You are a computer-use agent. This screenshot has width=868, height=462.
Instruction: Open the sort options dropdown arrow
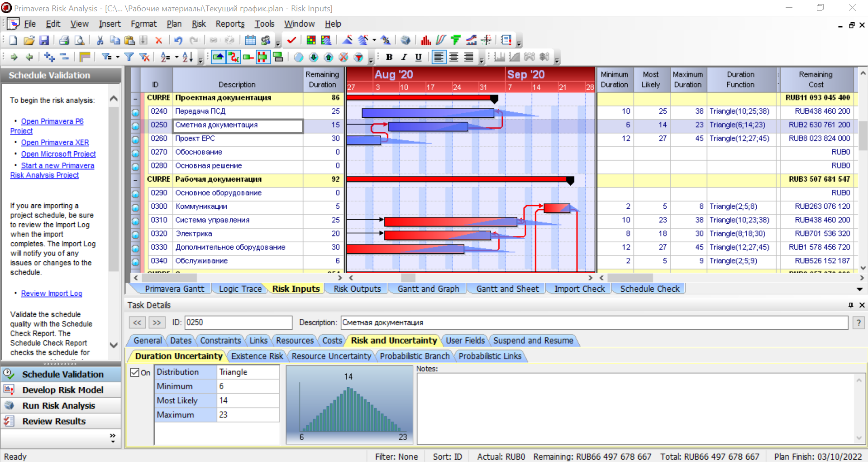click(176, 57)
